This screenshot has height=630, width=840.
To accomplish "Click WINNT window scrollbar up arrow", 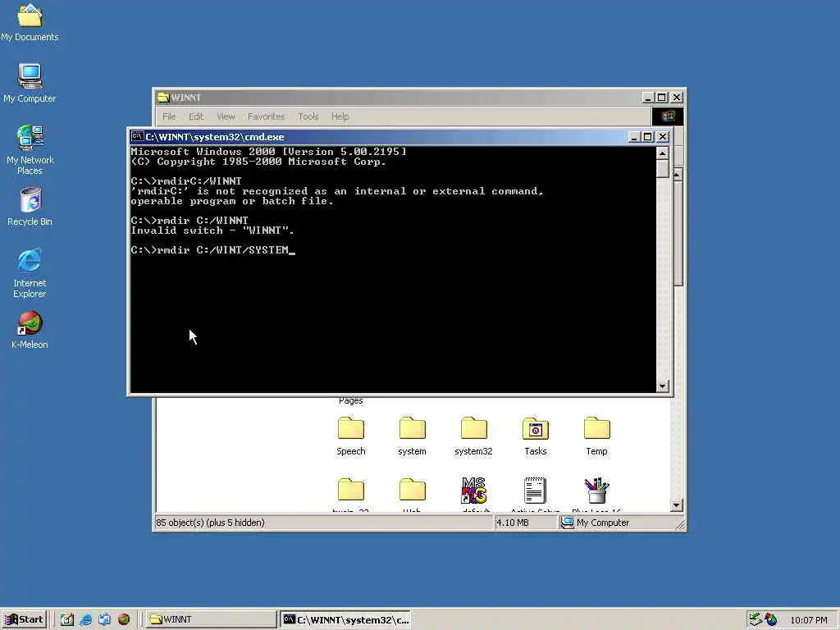I will click(x=678, y=176).
